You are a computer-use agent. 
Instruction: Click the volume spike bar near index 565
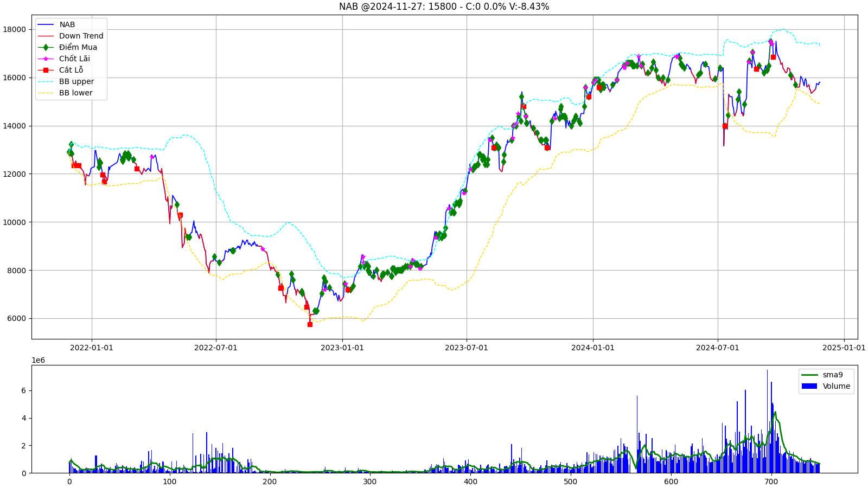(637, 434)
